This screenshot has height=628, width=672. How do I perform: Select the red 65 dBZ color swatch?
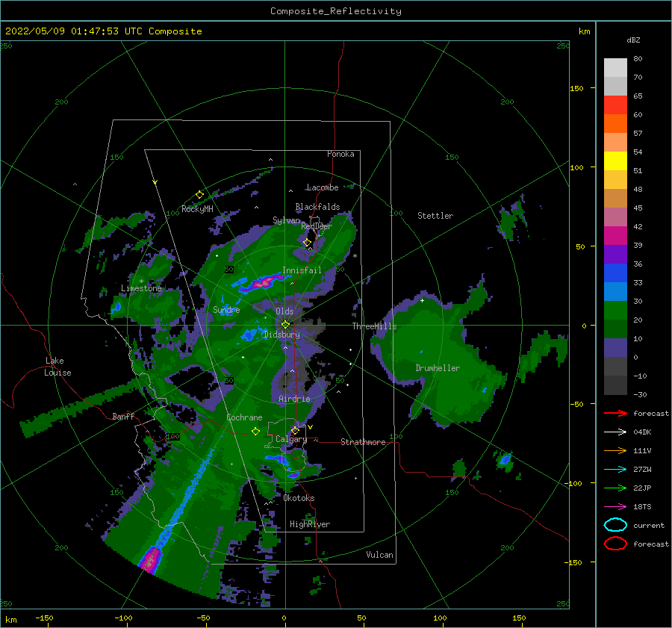coord(615,105)
